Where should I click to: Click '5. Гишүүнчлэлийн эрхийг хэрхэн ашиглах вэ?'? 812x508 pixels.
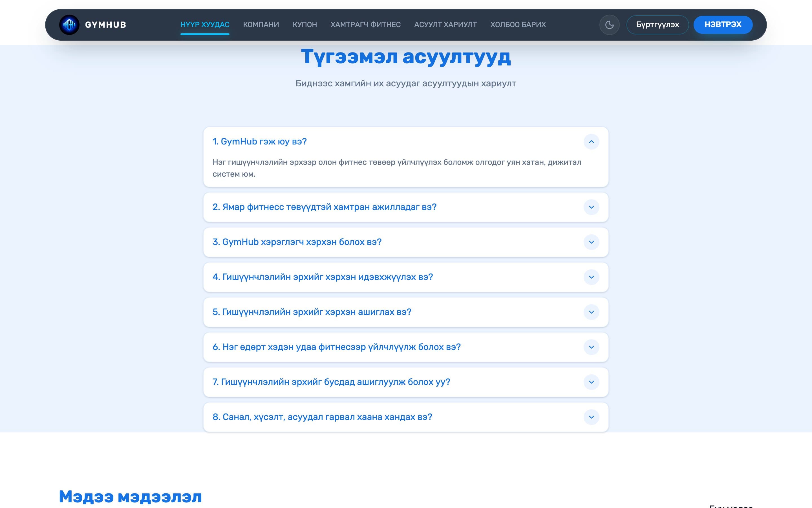(312, 312)
